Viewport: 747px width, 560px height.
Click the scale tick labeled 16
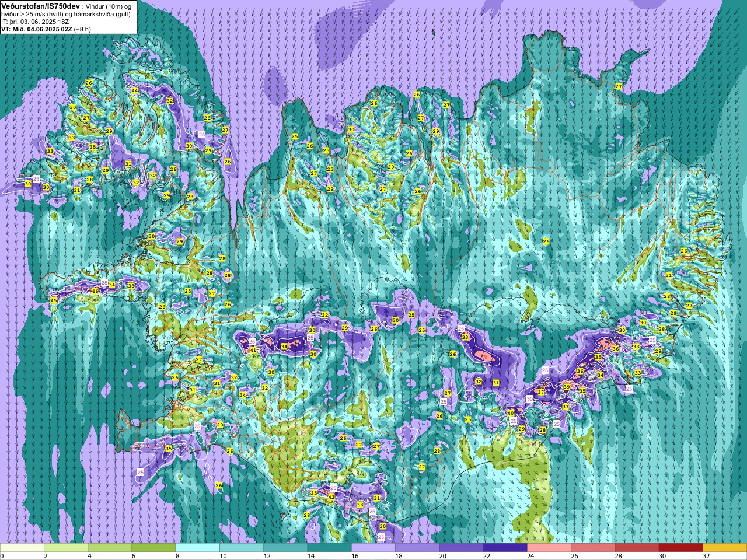point(355,556)
